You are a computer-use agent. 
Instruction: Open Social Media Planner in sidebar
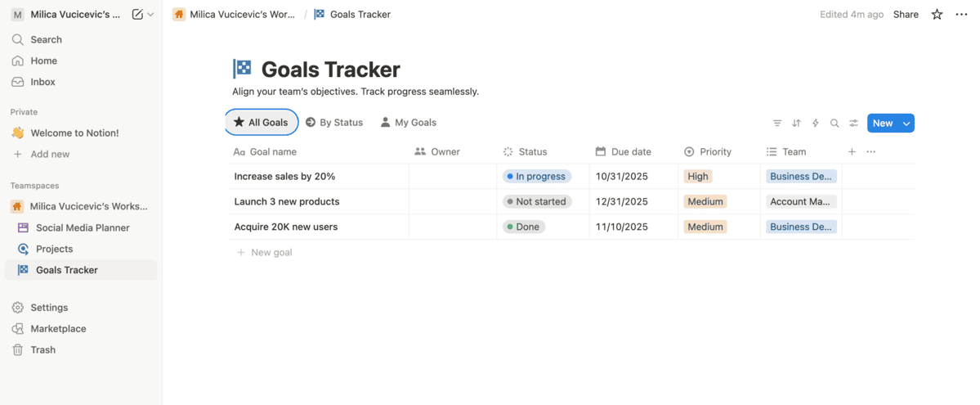click(83, 227)
